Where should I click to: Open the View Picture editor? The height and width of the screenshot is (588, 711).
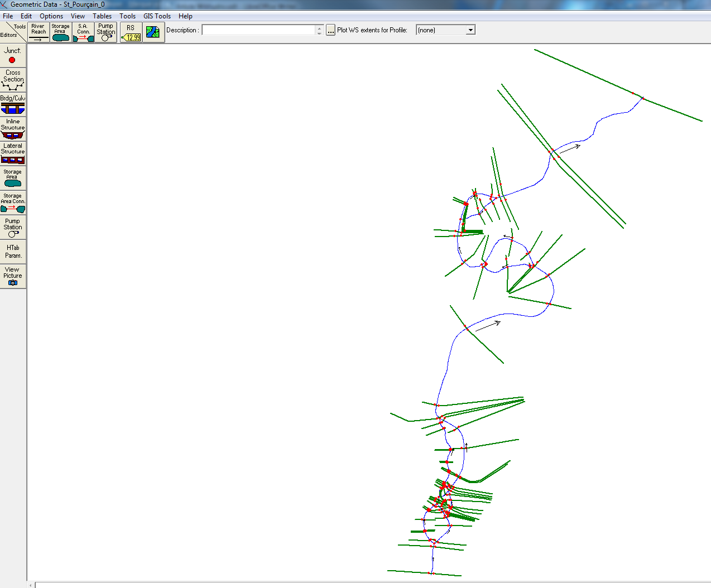pos(13,276)
